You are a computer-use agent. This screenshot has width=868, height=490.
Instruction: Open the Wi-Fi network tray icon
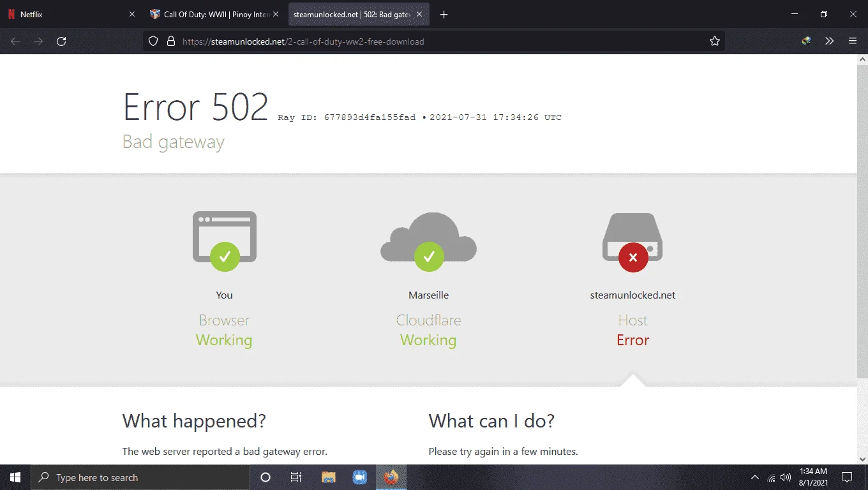point(771,477)
